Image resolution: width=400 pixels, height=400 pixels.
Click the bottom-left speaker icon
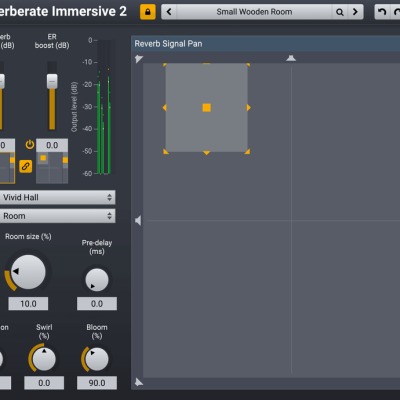pyautogui.click(x=139, y=382)
